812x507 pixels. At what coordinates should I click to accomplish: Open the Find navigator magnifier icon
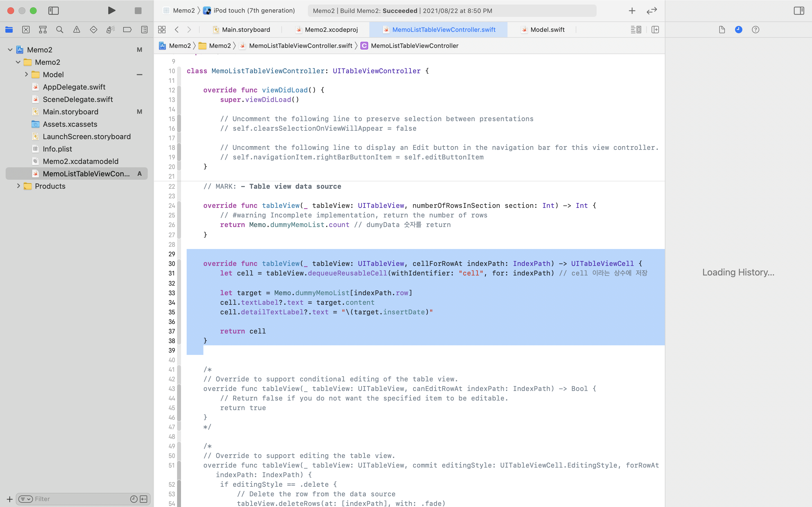point(60,30)
